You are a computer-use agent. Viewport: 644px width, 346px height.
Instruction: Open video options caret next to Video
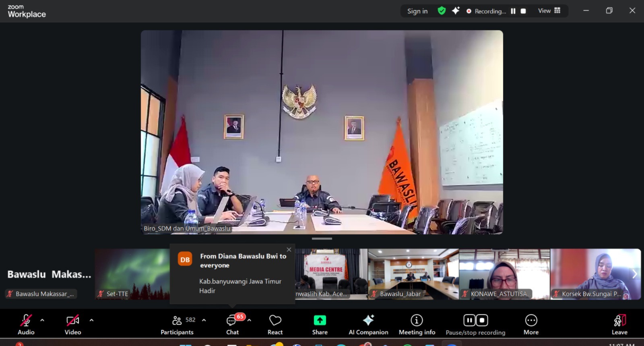91,320
